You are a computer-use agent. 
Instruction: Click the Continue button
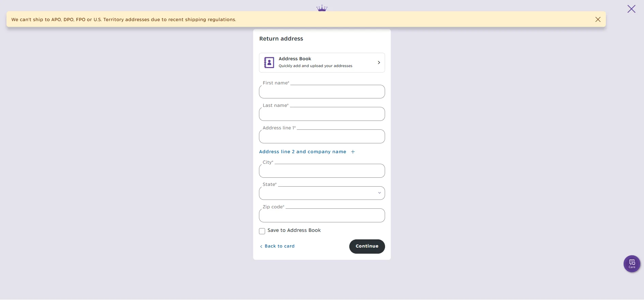click(x=367, y=247)
